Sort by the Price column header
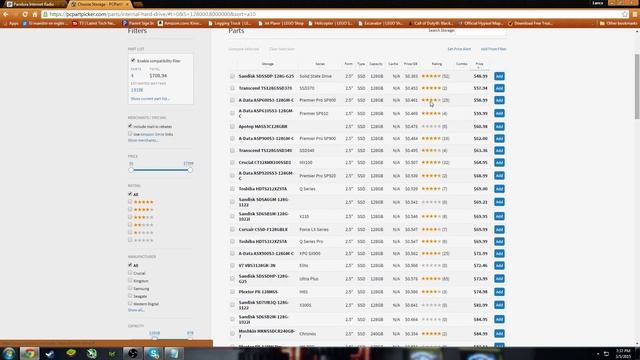The width and height of the screenshot is (640, 360). [x=480, y=64]
